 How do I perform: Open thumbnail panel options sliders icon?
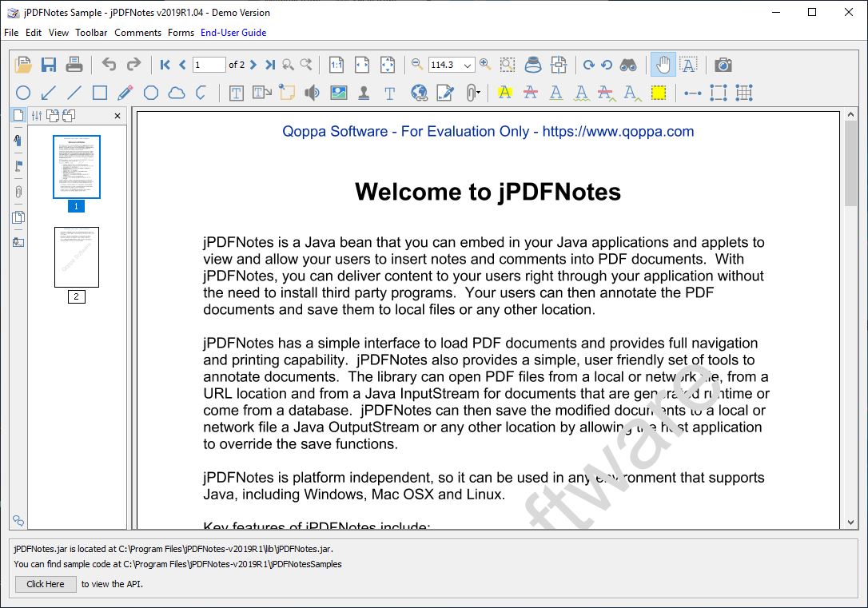click(37, 116)
